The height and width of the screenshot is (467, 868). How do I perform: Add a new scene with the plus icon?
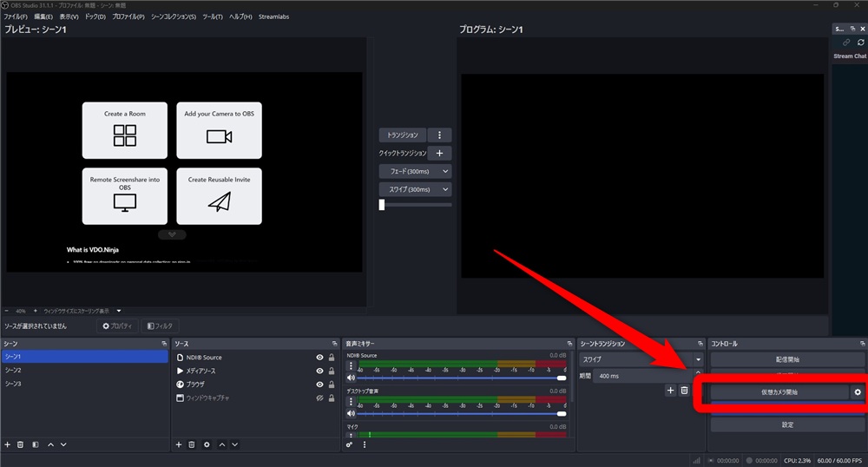(7, 444)
